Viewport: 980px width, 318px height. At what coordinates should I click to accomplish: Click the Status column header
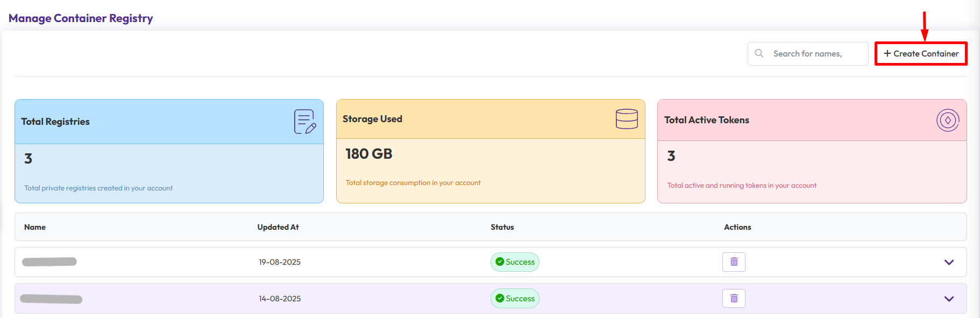pyautogui.click(x=502, y=227)
